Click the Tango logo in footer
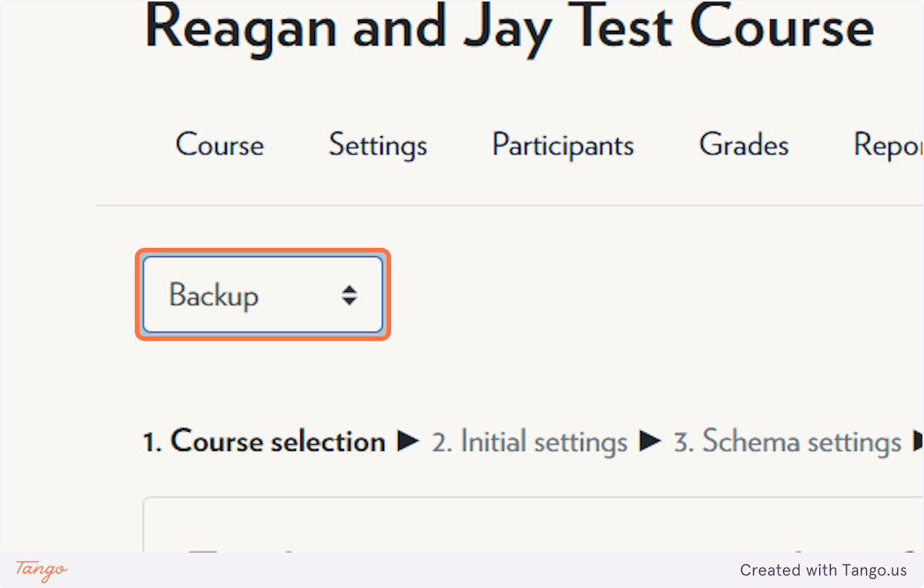Screen dimensions: 924x588 point(42,570)
